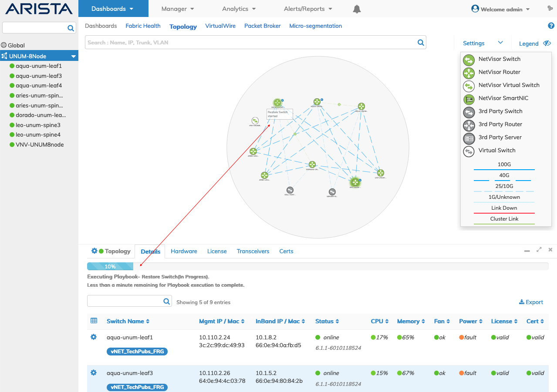Click the Link Down legend entry
This screenshot has width=557, height=392.
click(504, 208)
